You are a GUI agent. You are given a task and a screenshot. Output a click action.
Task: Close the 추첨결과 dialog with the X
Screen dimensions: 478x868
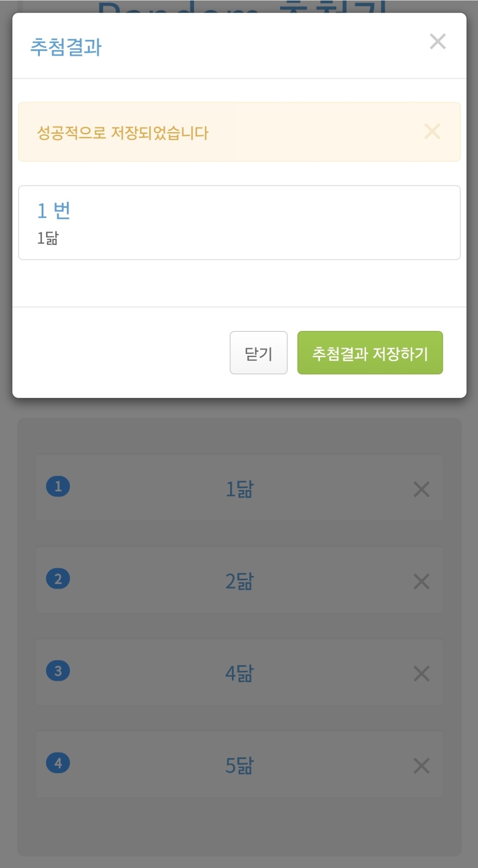click(x=437, y=42)
